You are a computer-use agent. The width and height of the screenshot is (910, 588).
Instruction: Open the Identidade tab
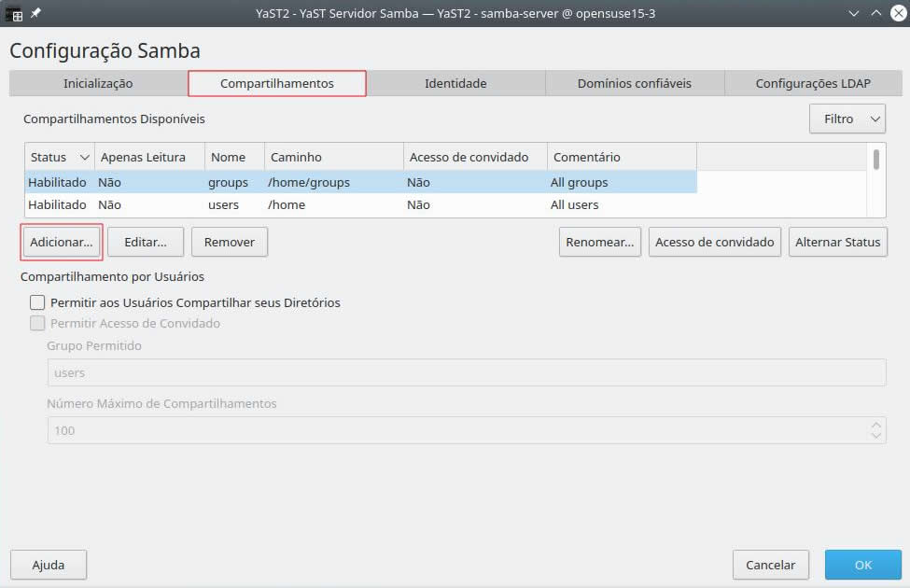point(455,83)
